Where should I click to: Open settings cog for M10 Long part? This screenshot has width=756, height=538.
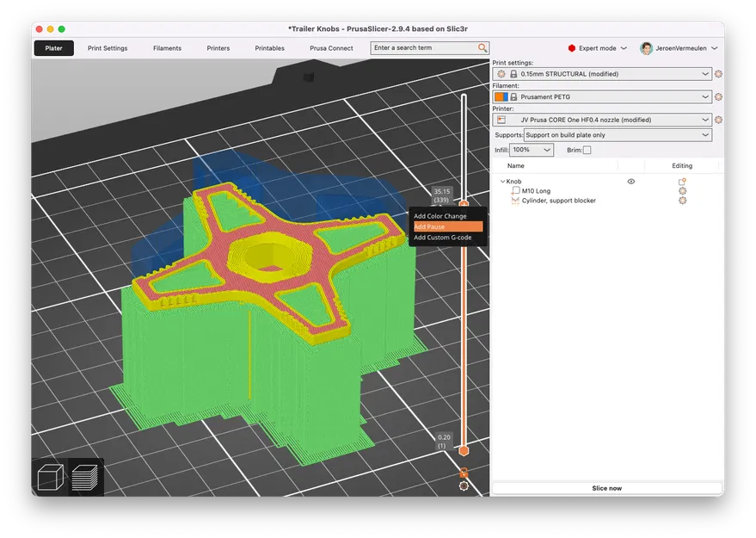click(x=682, y=191)
